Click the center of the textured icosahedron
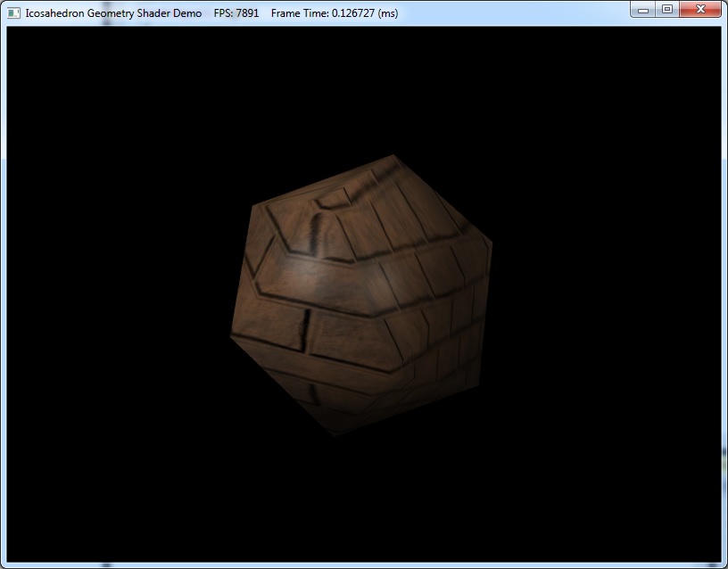 point(361,294)
